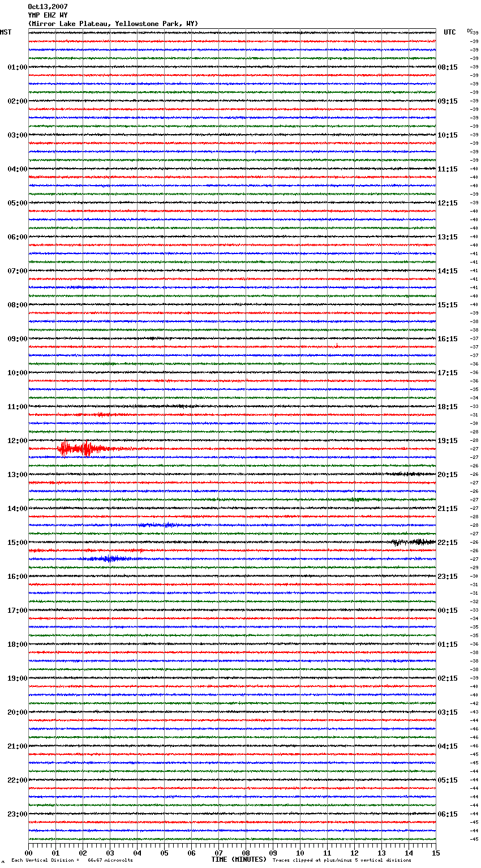The height and width of the screenshot is (868, 481).
Task: Click the 05:00 MST time label
Action: 18,203
